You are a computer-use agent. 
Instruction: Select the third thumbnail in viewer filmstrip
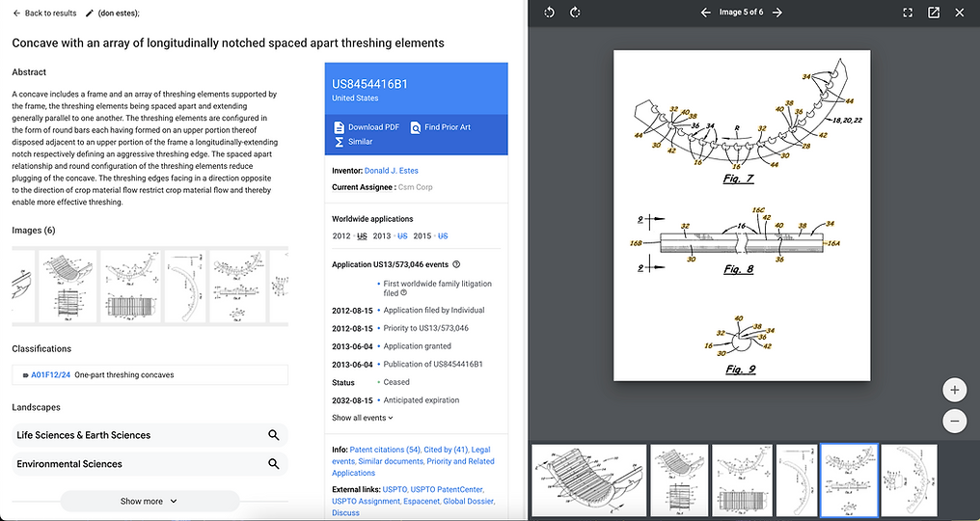tap(742, 481)
